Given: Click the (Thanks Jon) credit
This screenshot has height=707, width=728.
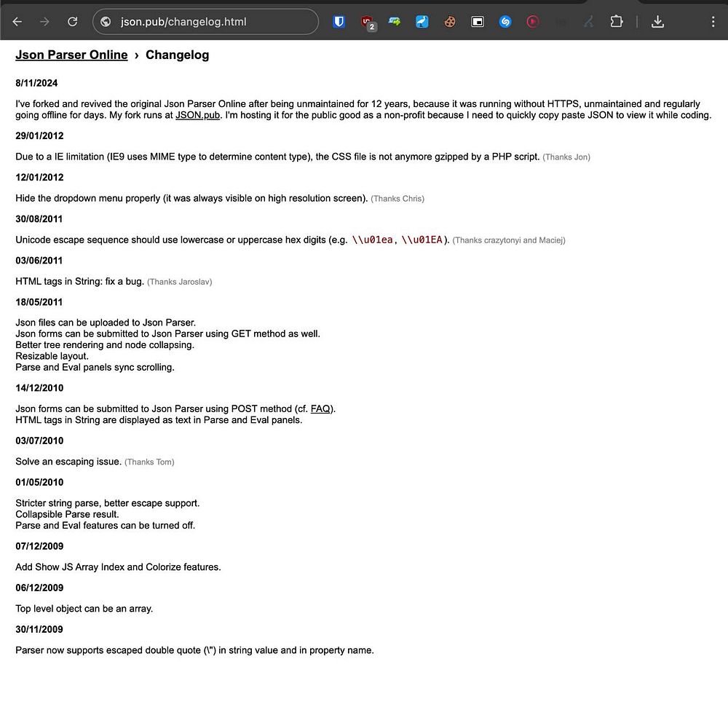Looking at the screenshot, I should [566, 157].
